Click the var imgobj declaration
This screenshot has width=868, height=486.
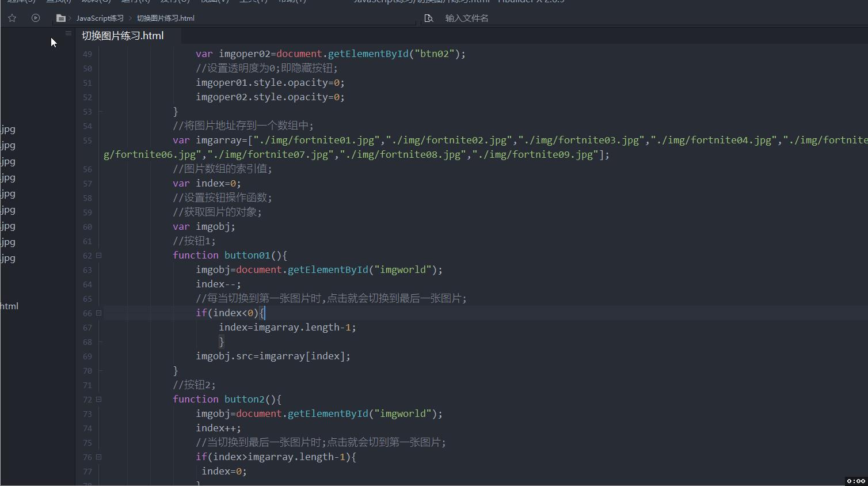click(204, 226)
